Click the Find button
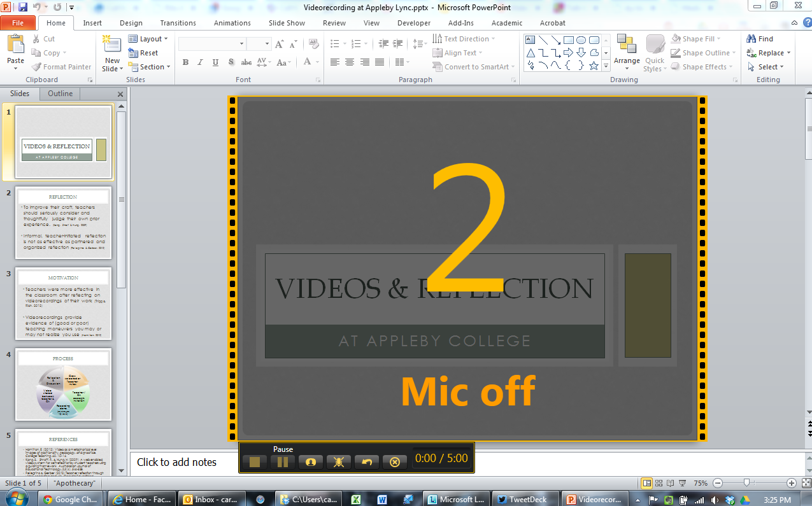The height and width of the screenshot is (506, 812). [x=760, y=39]
